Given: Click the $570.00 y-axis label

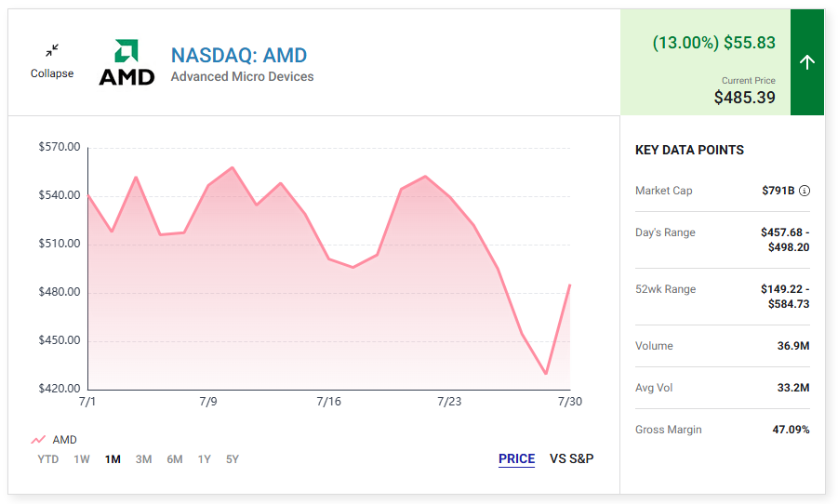Looking at the screenshot, I should point(60,147).
